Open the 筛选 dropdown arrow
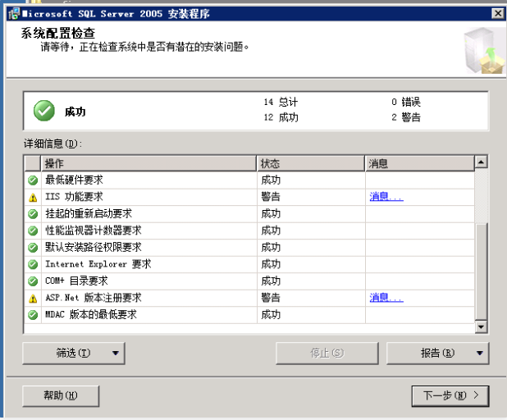The height and width of the screenshot is (420, 507). click(115, 354)
